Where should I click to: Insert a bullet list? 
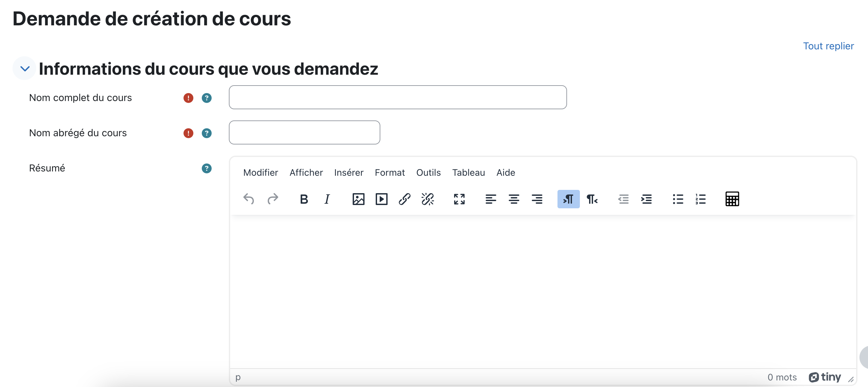click(678, 199)
